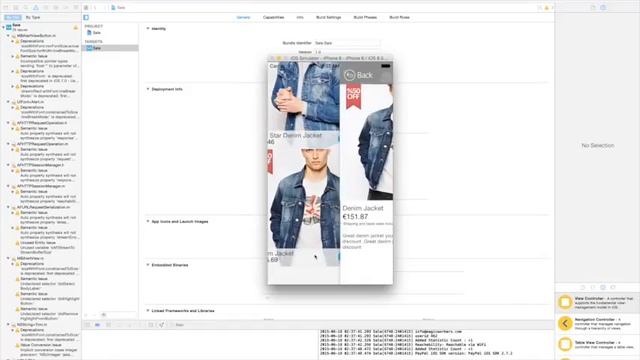This screenshot has width=640, height=360.
Task: Click the iOS Simulator window title bar
Action: coord(331,58)
